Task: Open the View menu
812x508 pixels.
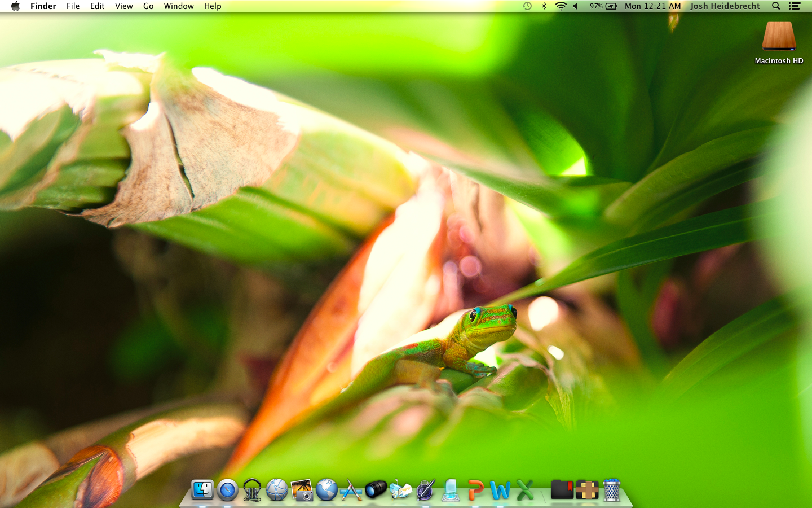Action: tap(123, 6)
